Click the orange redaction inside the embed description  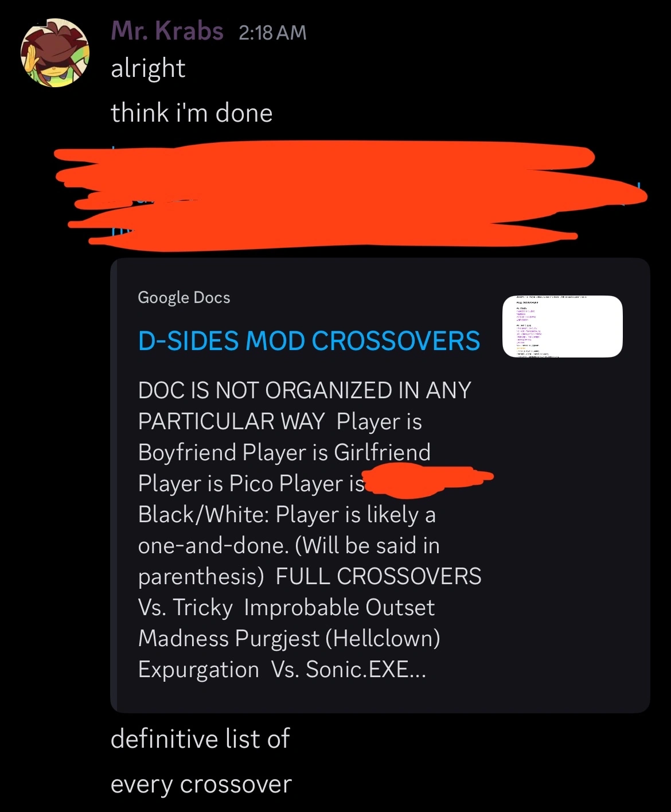[428, 481]
